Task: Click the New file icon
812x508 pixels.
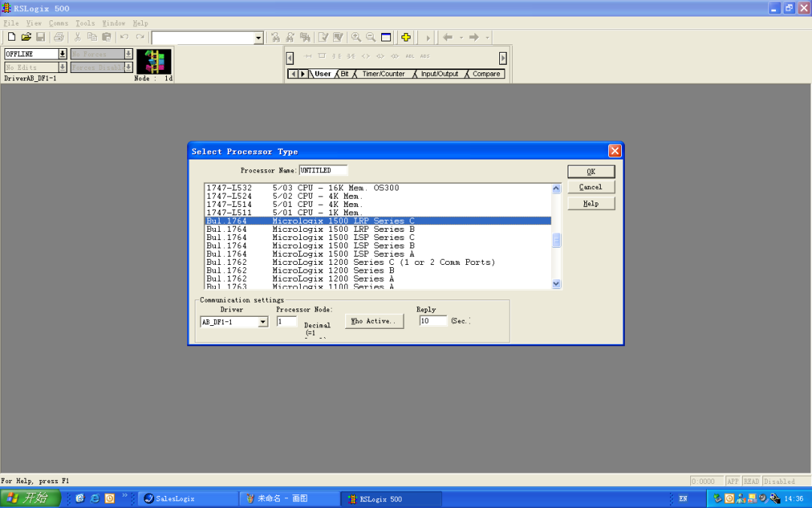Action: (x=11, y=38)
